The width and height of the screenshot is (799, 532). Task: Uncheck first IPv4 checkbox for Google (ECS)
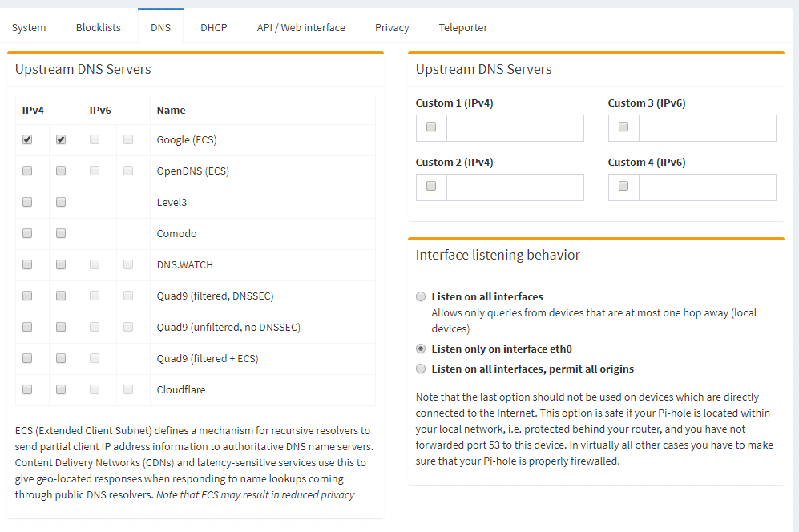pos(27,139)
